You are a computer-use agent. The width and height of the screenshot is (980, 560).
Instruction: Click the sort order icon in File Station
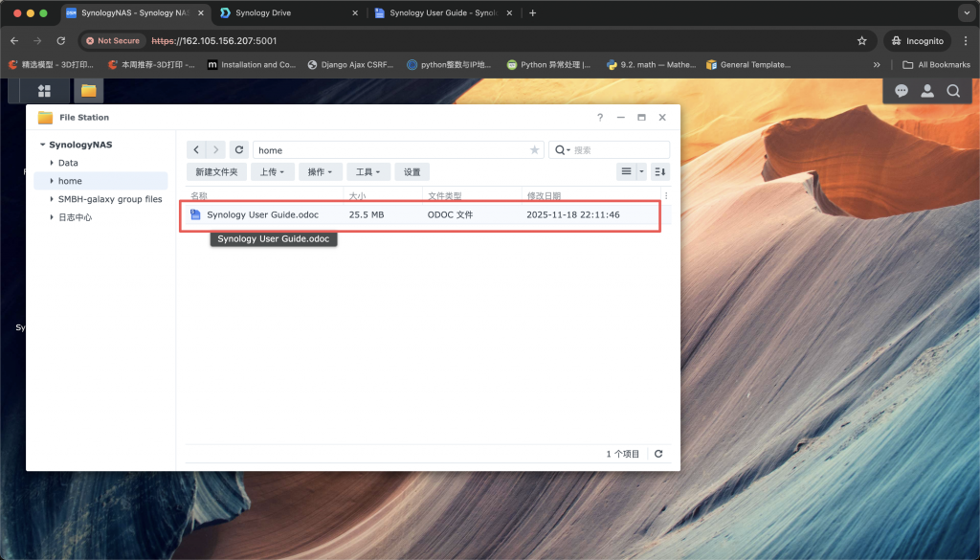coord(659,171)
